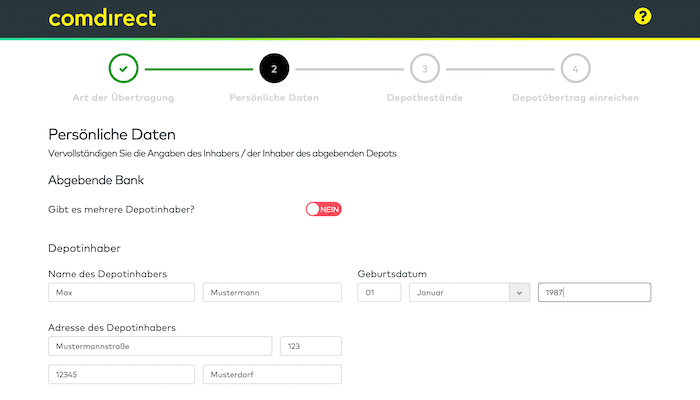
Task: Click 'Name des Depotinhabers' label
Action: click(108, 274)
